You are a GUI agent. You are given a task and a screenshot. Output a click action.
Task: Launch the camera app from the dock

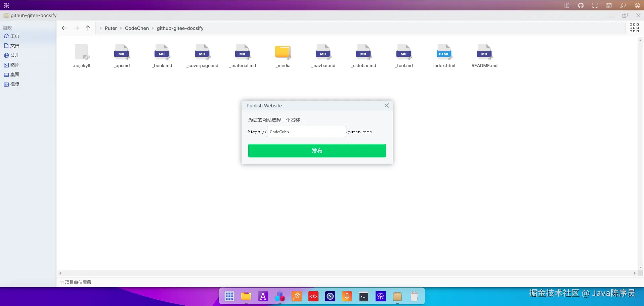[x=330, y=296]
